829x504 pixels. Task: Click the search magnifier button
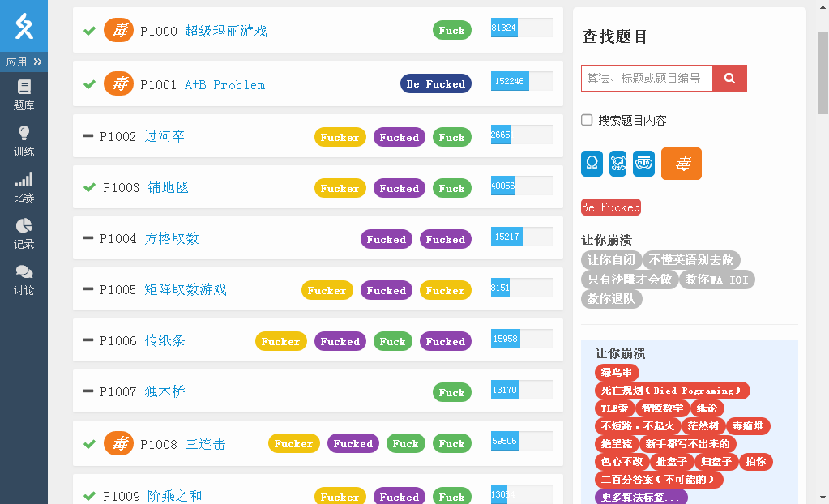click(729, 78)
